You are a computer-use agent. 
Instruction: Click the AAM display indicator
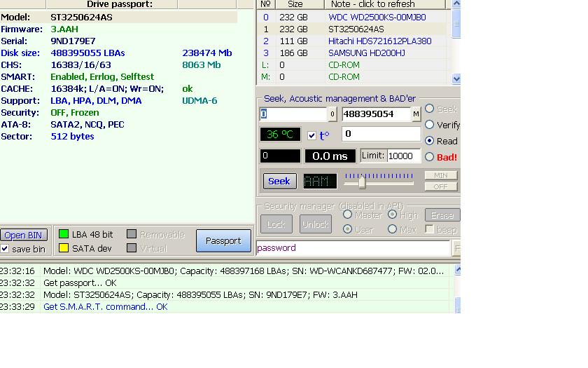tap(320, 182)
